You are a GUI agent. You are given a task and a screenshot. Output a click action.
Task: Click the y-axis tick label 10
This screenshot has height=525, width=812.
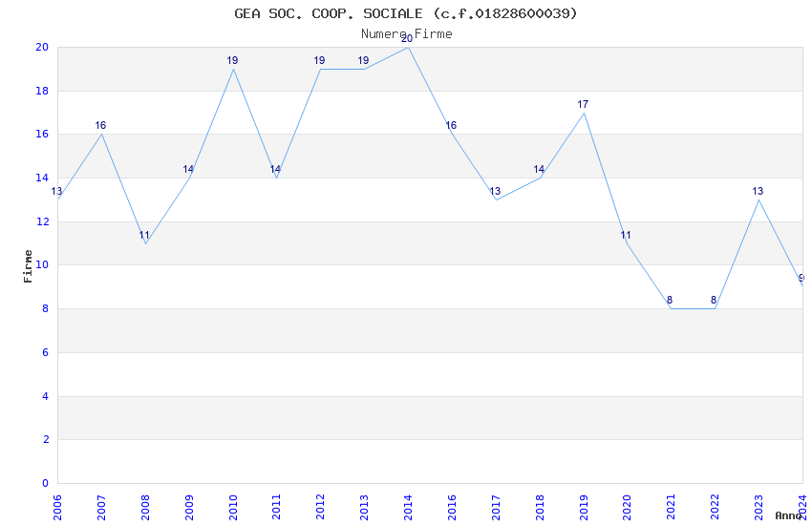click(x=42, y=264)
